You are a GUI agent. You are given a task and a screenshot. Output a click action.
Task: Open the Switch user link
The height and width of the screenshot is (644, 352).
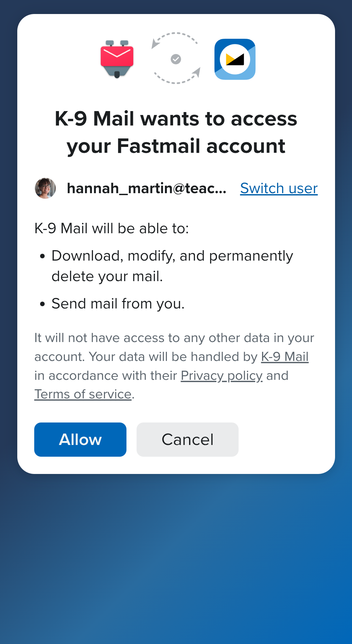coord(278,188)
